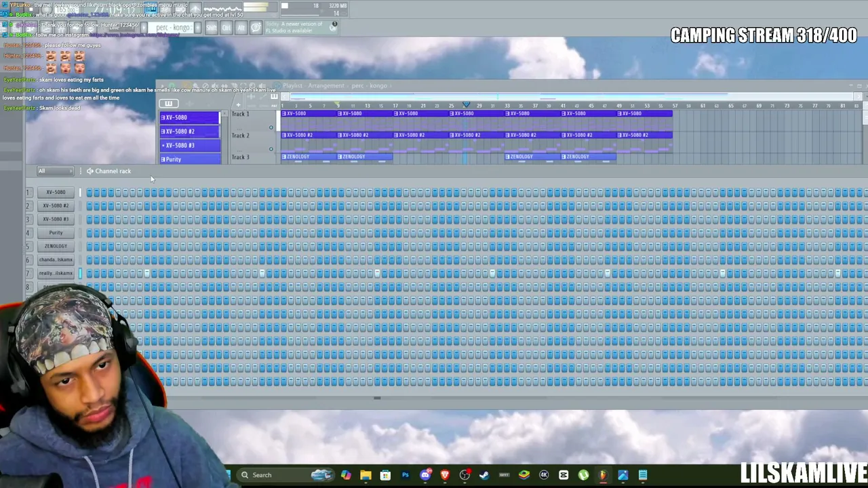The height and width of the screenshot is (488, 868).
Task: Mute Track 2 using its green dot
Action: pos(271,149)
